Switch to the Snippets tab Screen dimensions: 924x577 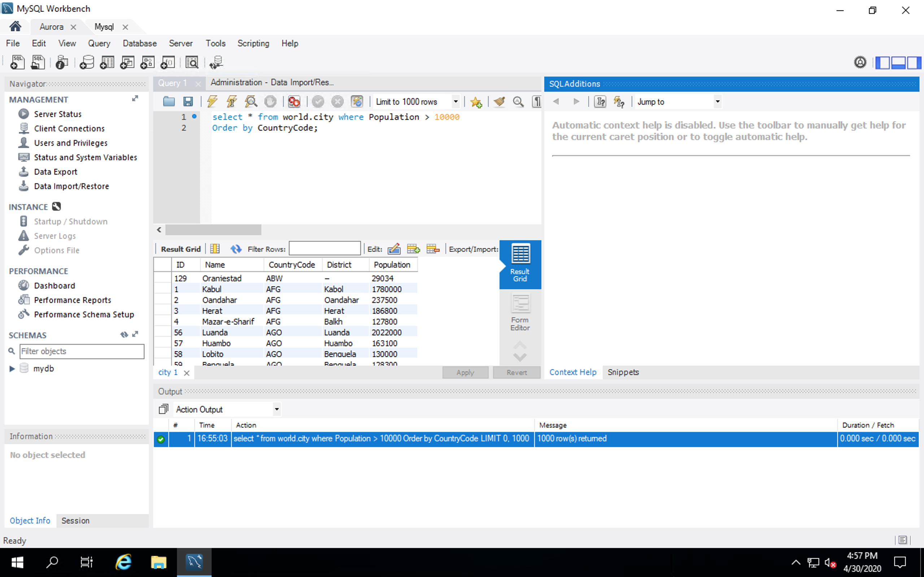pyautogui.click(x=623, y=372)
